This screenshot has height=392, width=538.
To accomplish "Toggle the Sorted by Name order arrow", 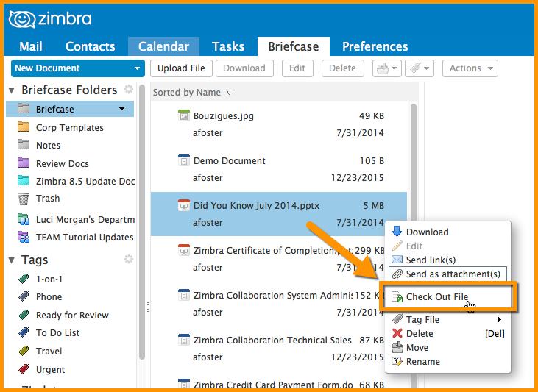I will [230, 92].
